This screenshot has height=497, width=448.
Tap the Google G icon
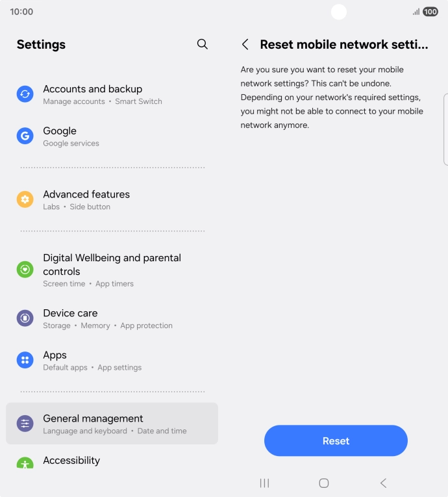coord(25,136)
